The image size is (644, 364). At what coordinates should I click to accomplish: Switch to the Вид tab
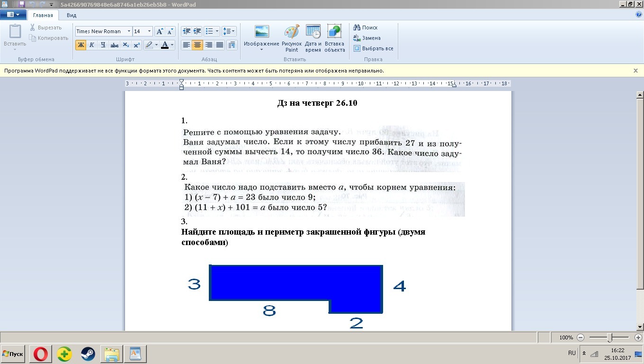point(72,15)
